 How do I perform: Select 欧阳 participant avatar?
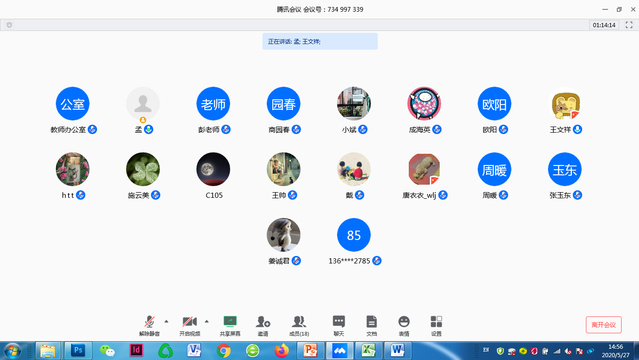[494, 104]
